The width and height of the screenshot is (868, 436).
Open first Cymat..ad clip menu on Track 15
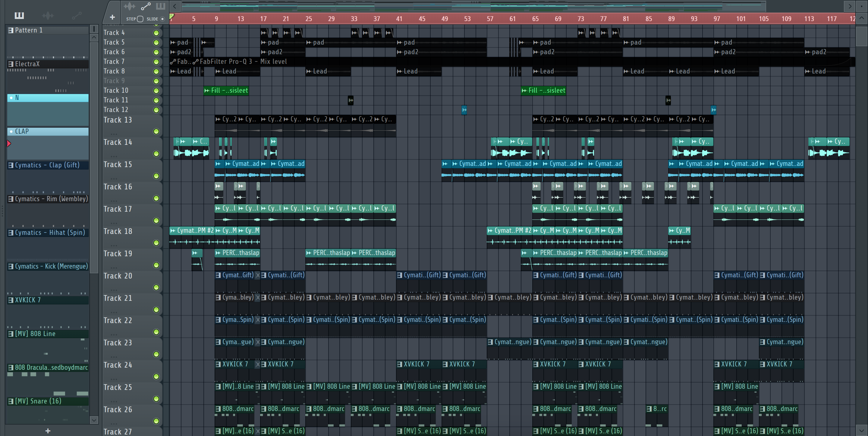pyautogui.click(x=228, y=164)
